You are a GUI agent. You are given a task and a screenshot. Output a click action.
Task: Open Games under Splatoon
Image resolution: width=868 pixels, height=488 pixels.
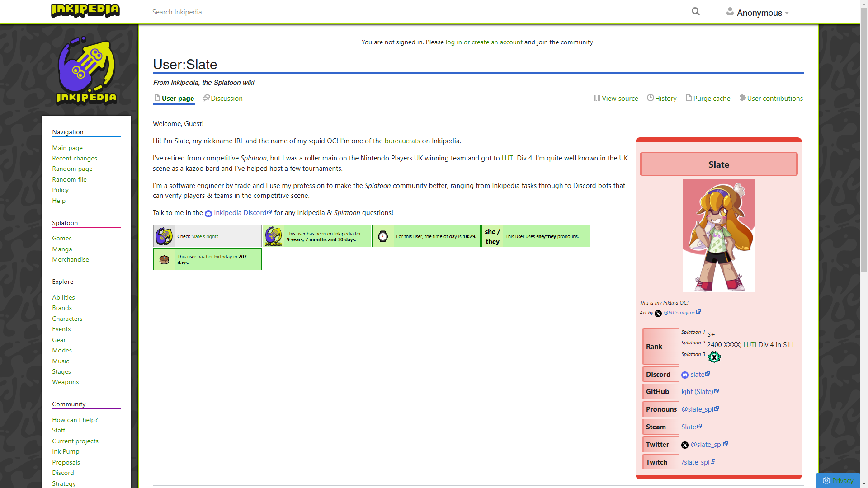tap(62, 238)
